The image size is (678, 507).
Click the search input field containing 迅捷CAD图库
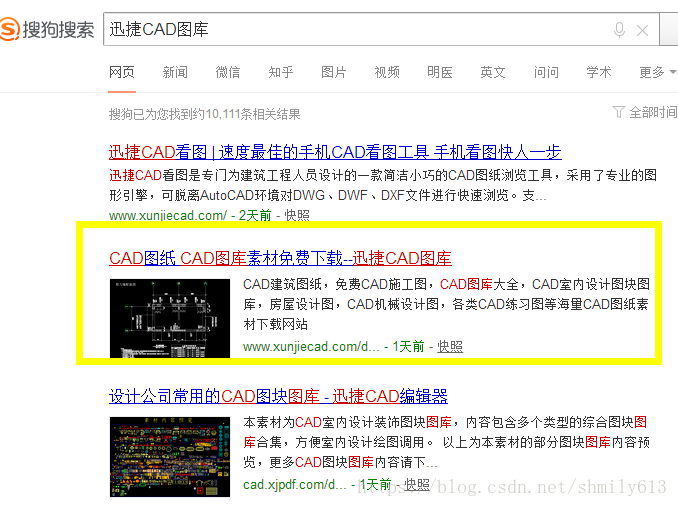pyautogui.click(x=381, y=29)
